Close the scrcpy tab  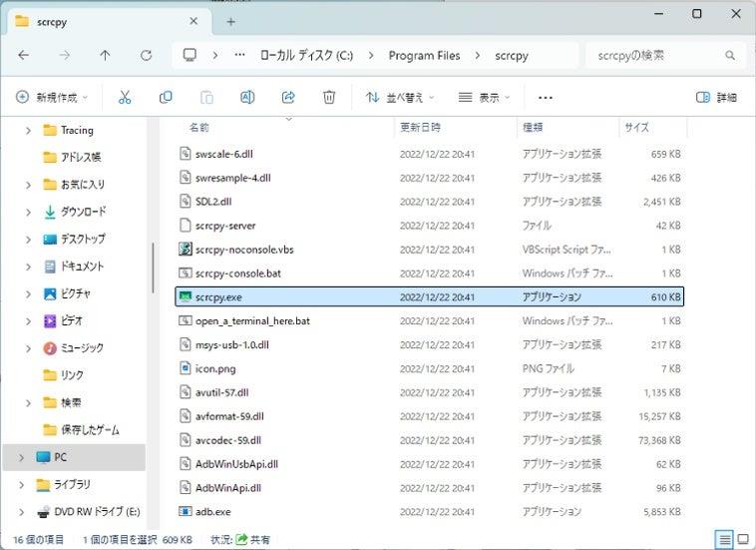point(193,21)
